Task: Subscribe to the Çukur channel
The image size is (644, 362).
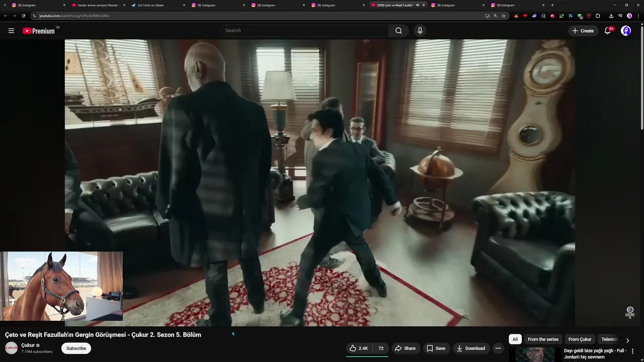Action: click(x=76, y=348)
